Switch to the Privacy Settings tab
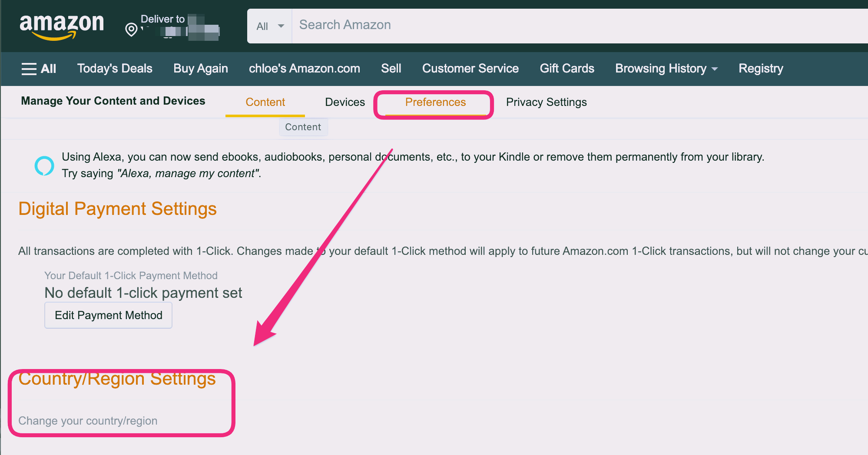The image size is (868, 455). tap(547, 102)
